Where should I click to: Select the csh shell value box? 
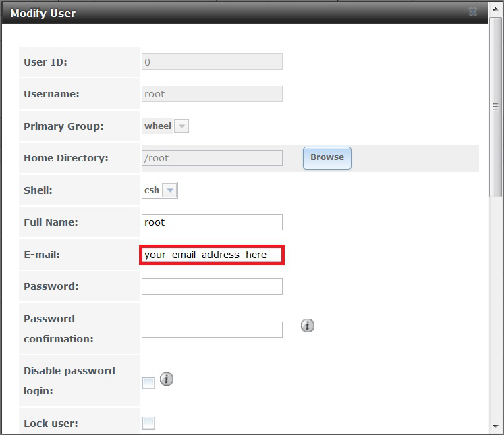coord(152,190)
